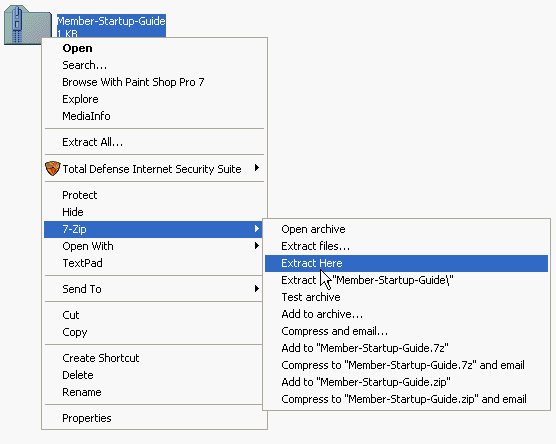Expand the Open With submenu arrow
The width and height of the screenshot is (556, 444).
(x=257, y=245)
